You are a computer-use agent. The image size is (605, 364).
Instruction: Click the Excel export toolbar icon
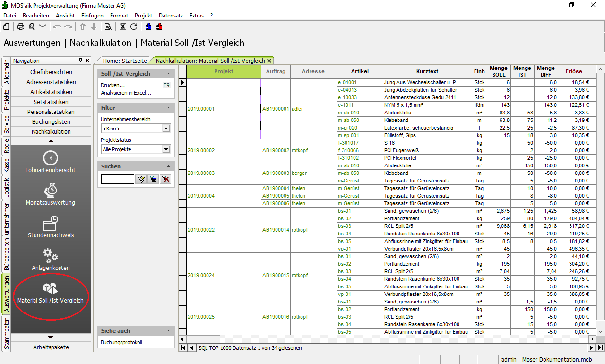123,26
